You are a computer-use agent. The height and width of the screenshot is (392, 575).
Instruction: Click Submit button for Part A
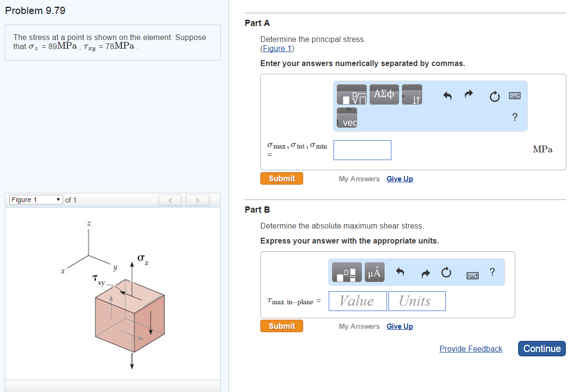281,178
